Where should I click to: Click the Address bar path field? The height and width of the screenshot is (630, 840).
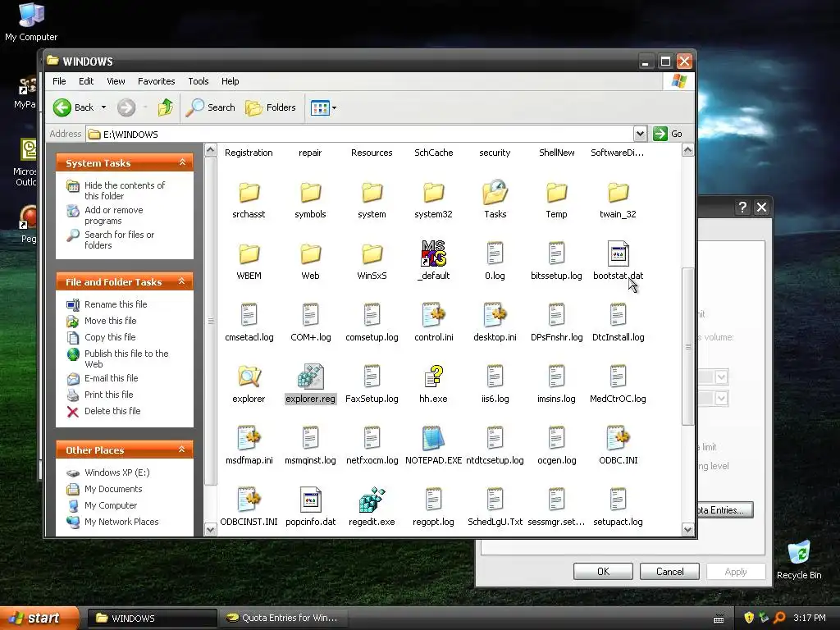click(359, 134)
